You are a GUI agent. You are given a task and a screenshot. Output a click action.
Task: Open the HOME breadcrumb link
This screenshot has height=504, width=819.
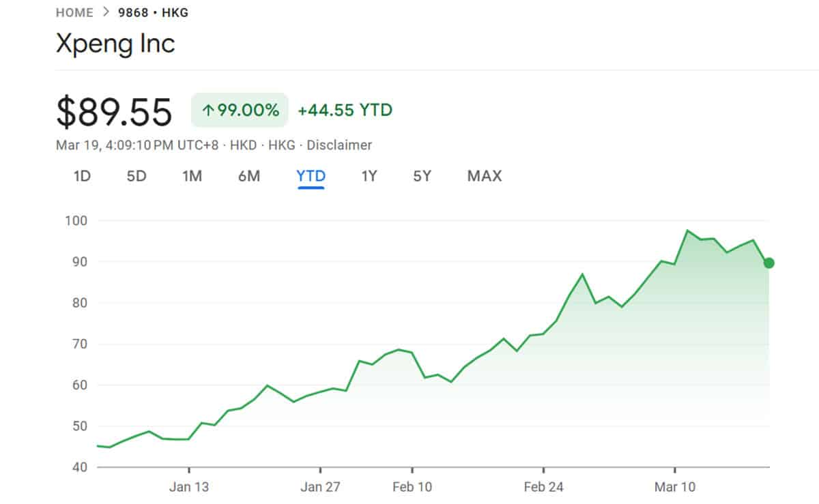74,12
